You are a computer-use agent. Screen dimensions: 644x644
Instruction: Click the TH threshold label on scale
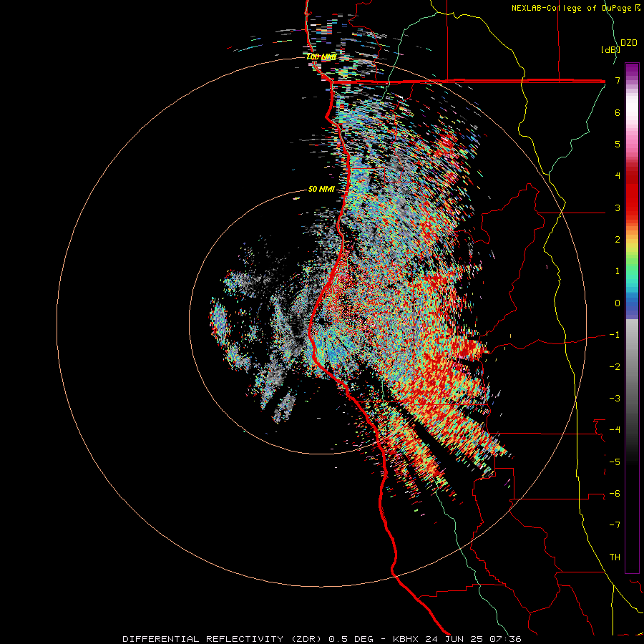coord(615,557)
